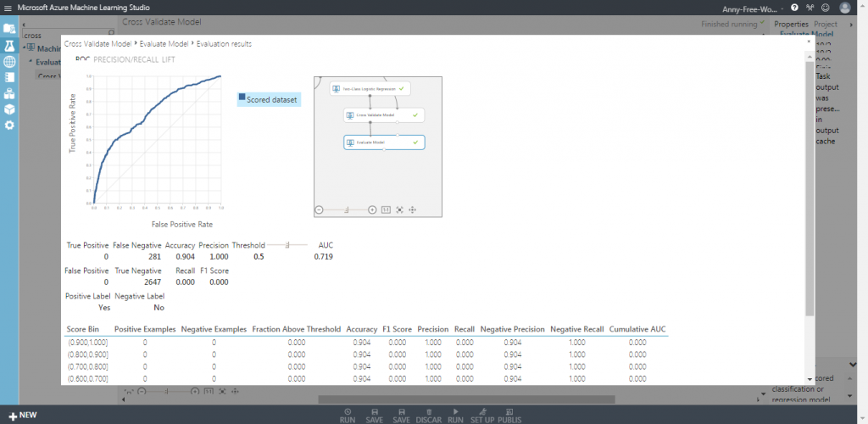The height and width of the screenshot is (424, 868).
Task: Open the workspace selector Anny-Free-Wo...
Action: pos(752,9)
